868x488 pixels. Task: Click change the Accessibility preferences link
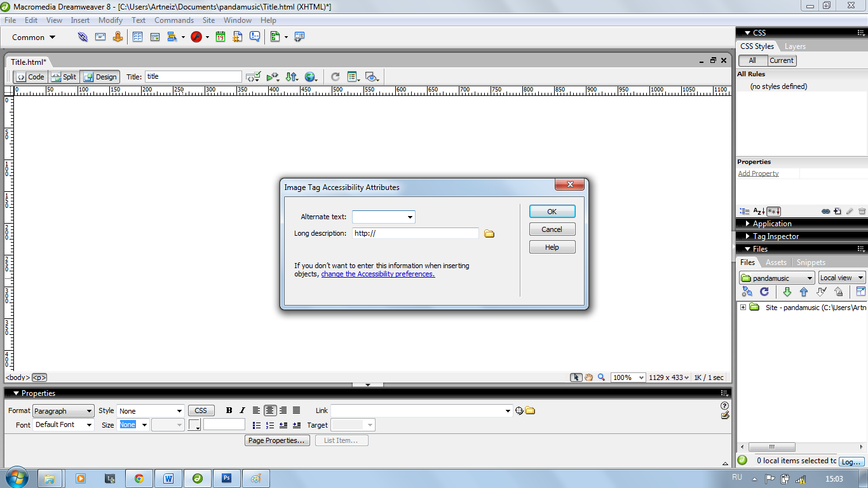(x=378, y=274)
